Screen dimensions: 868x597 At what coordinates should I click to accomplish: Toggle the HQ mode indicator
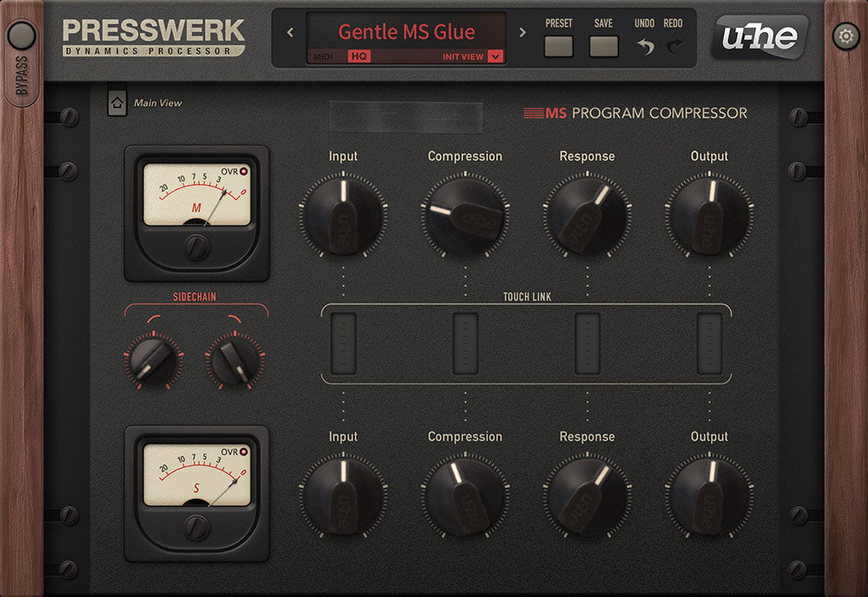click(x=358, y=56)
